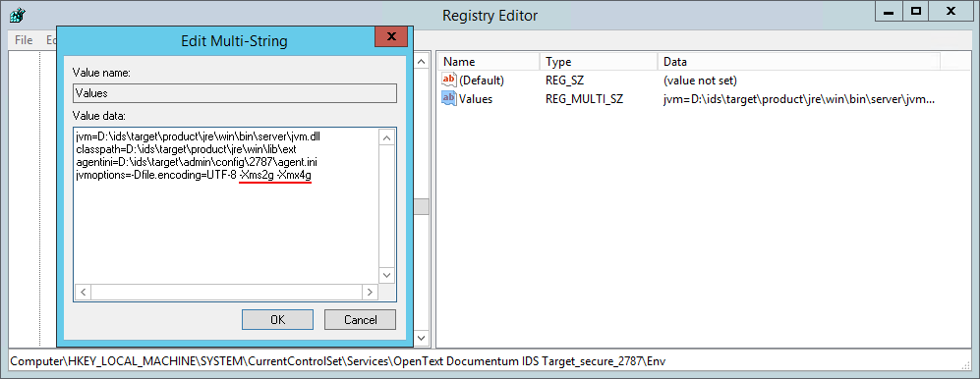
Task: Select the (Default) value name
Action: point(482,81)
